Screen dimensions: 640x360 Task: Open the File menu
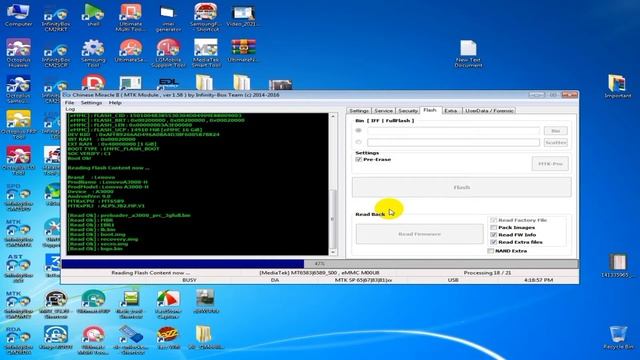(x=69, y=102)
